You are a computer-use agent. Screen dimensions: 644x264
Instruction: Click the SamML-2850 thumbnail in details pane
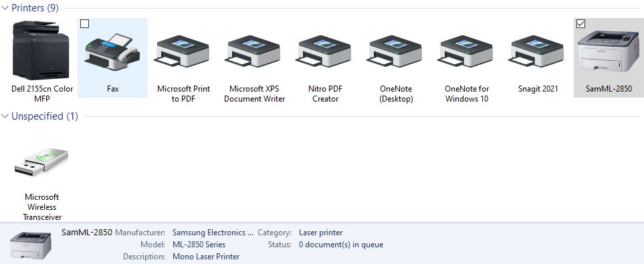[31, 245]
